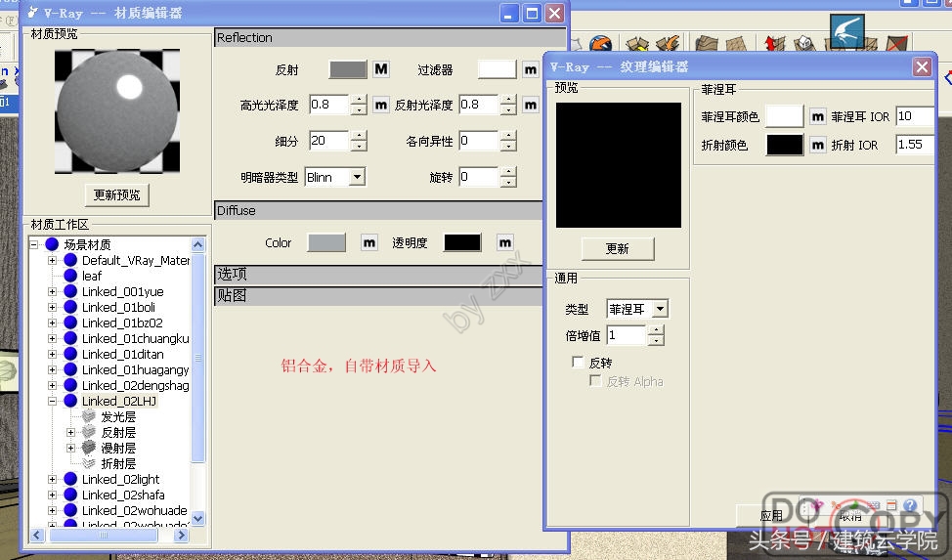Select Linked_01bz02 material in tree
The image size is (952, 560).
(x=122, y=323)
